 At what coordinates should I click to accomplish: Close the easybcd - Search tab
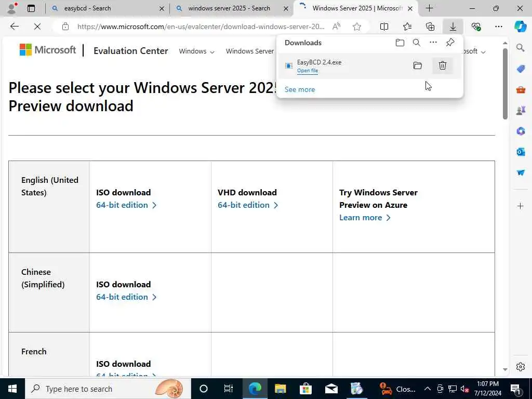click(x=162, y=8)
